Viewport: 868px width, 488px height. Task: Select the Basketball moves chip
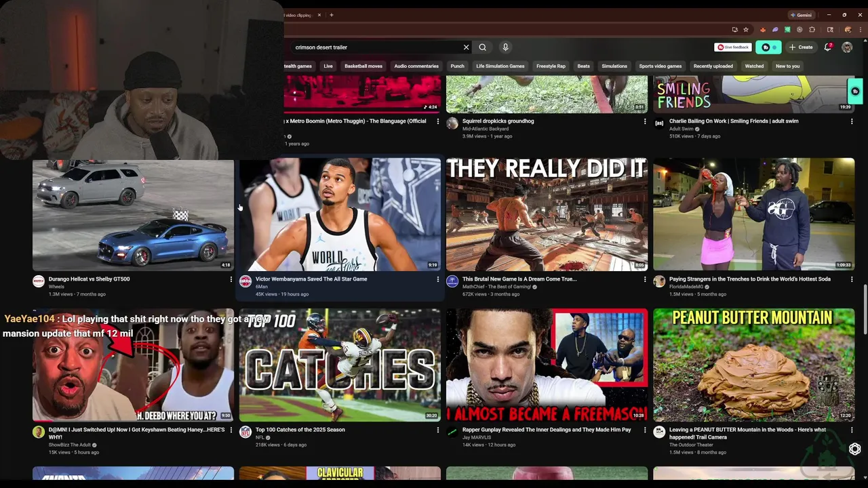pos(363,66)
